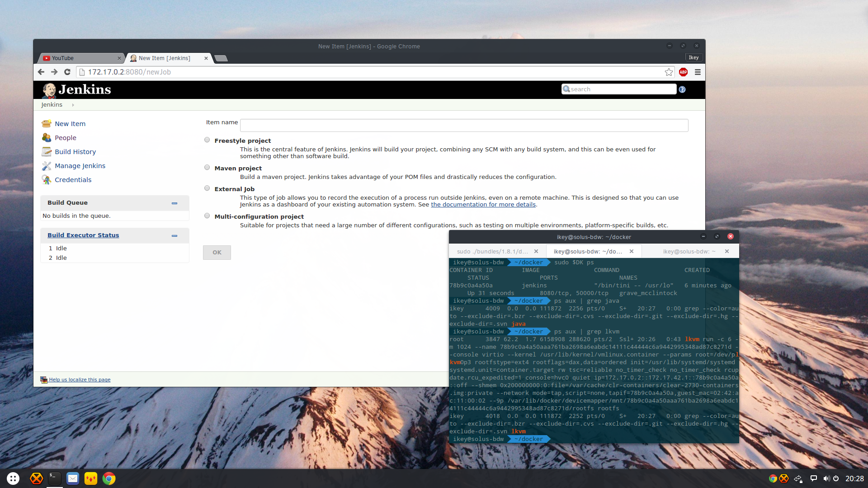Viewport: 868px width, 488px height.
Task: Open the terminal from the taskbar
Action: click(55, 479)
